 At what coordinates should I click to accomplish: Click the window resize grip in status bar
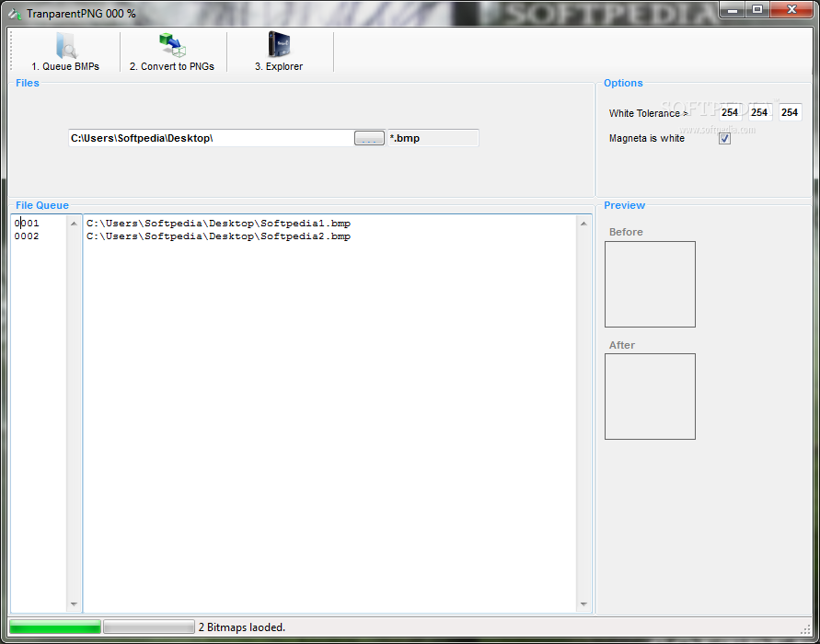(805, 629)
